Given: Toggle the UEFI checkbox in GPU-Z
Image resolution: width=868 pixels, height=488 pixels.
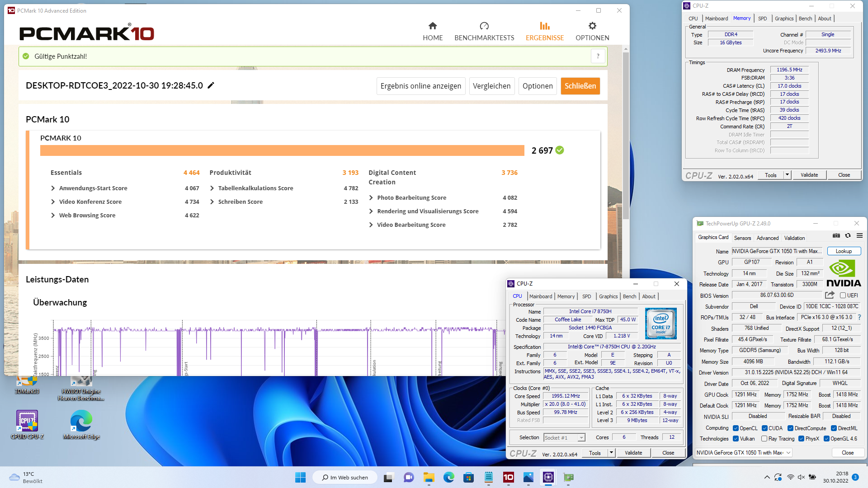Looking at the screenshot, I should (x=843, y=296).
